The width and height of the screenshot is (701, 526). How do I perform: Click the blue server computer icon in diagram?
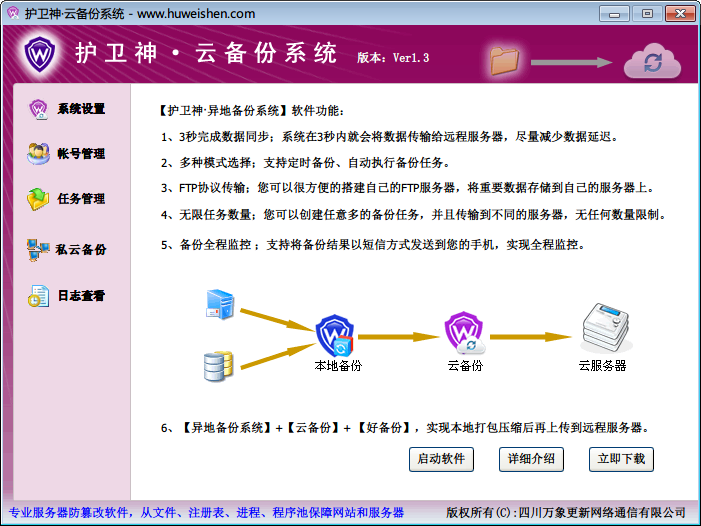pos(219,301)
